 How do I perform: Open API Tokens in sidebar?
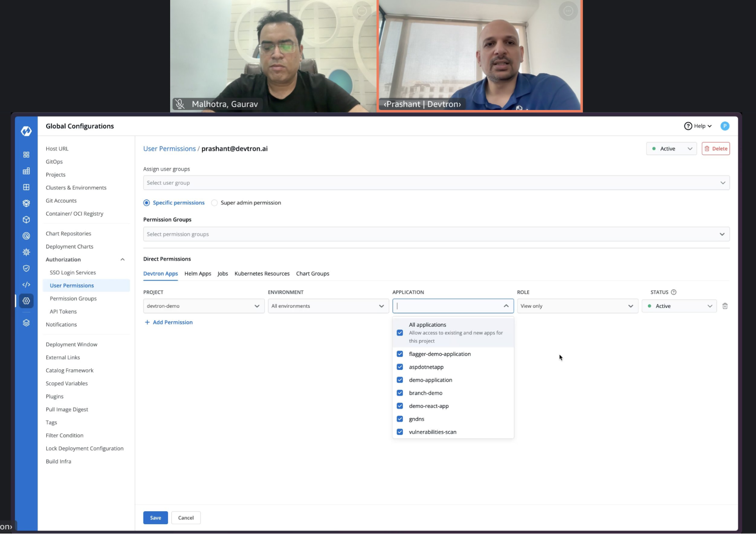pos(63,312)
